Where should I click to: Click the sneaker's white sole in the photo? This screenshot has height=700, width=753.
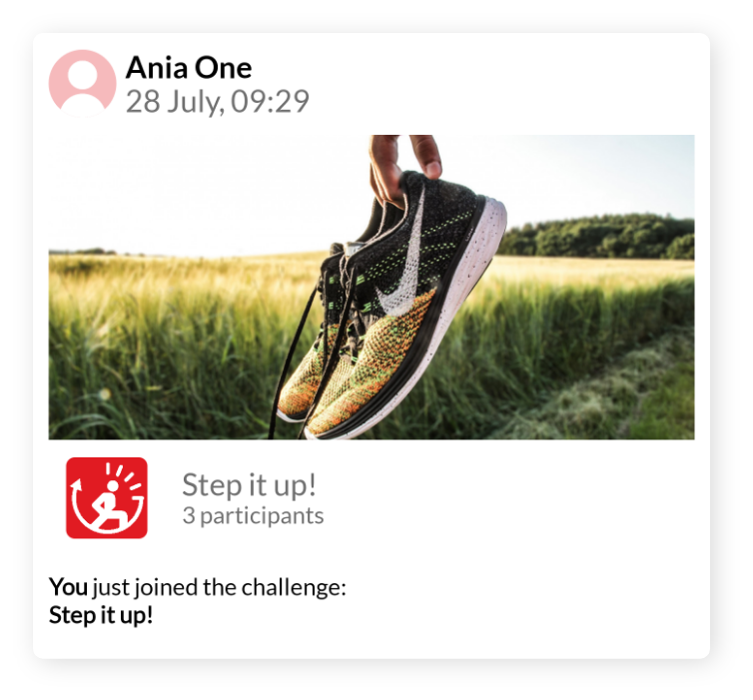[x=461, y=308]
